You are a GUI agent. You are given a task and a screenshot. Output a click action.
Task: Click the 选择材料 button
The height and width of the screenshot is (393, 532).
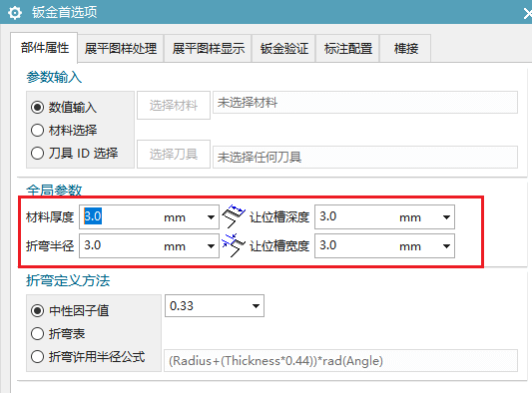[x=174, y=105]
